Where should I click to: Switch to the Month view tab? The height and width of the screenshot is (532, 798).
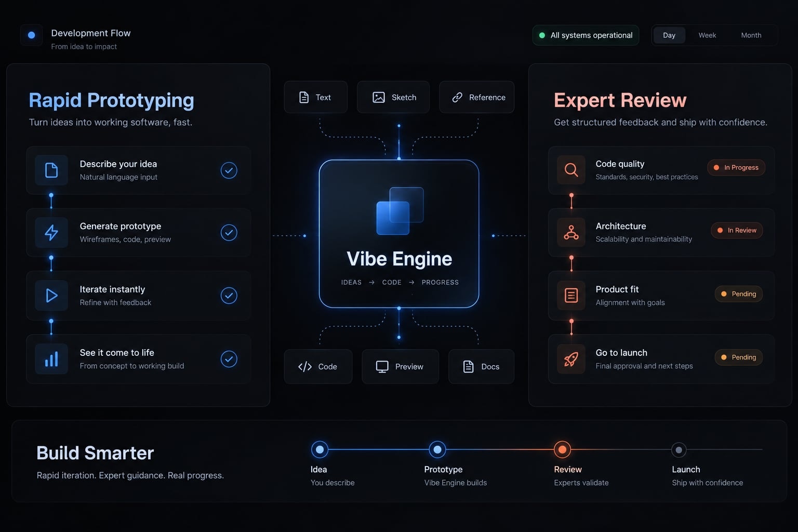tap(751, 35)
